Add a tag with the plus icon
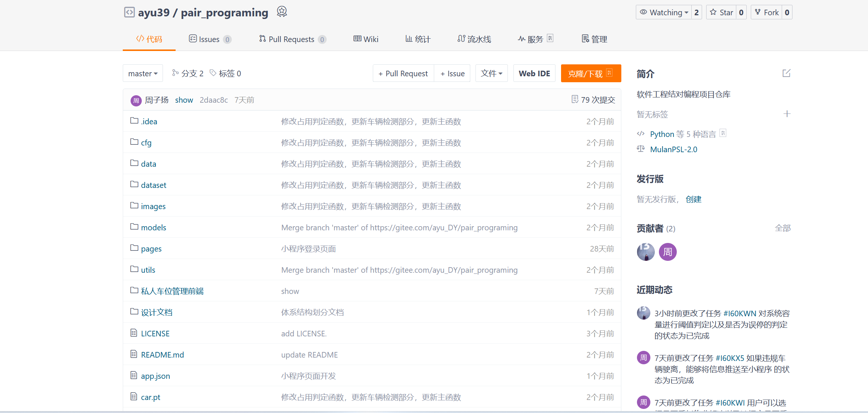 tap(787, 114)
